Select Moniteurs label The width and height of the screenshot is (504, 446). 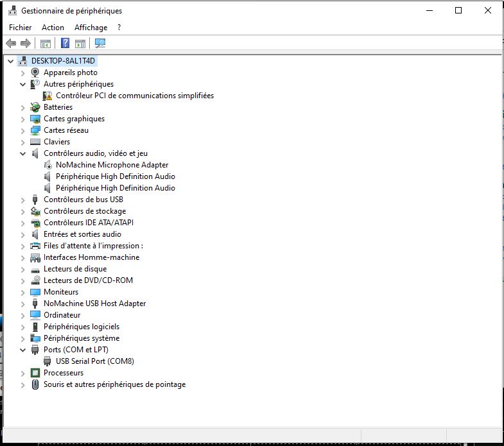pos(61,292)
